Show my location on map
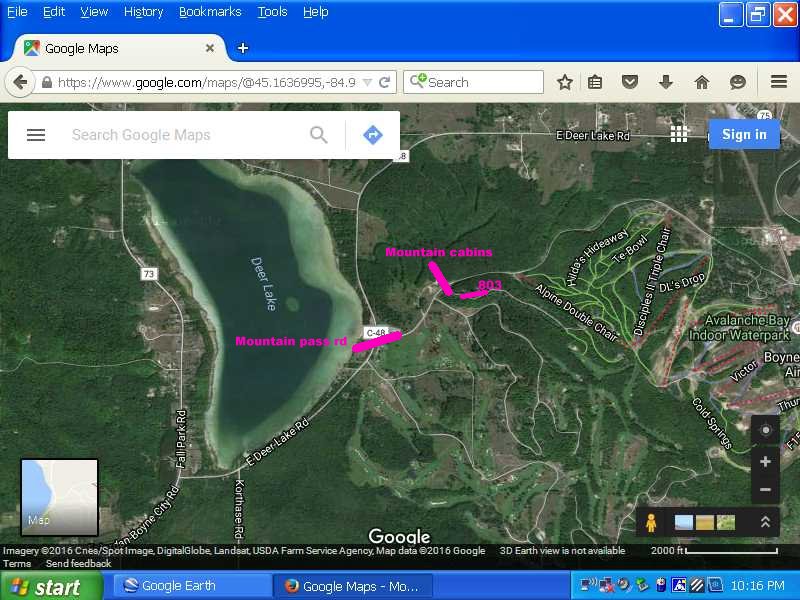 tap(766, 430)
